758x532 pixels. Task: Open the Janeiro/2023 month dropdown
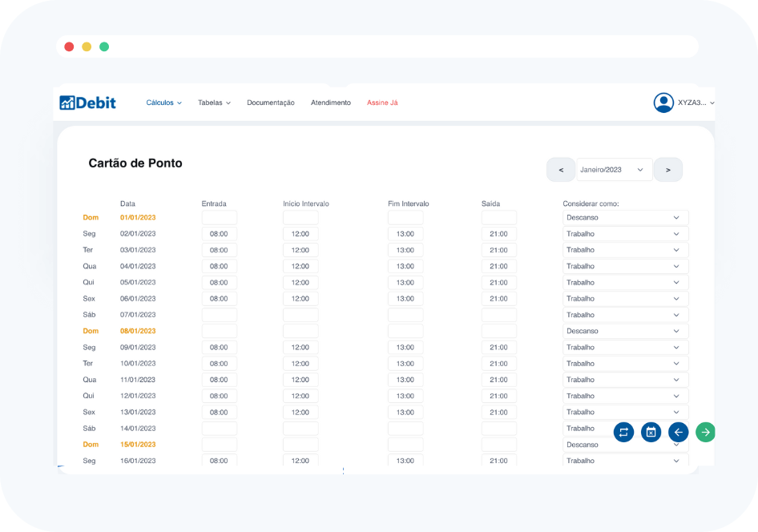(614, 170)
